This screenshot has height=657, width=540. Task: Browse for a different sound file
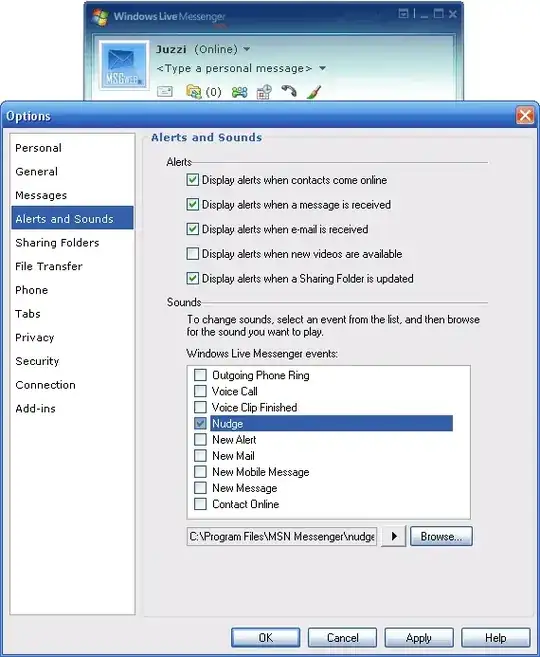[441, 536]
